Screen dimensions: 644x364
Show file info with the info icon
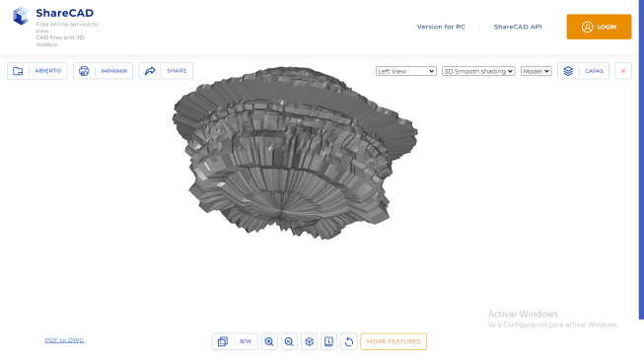coord(328,341)
